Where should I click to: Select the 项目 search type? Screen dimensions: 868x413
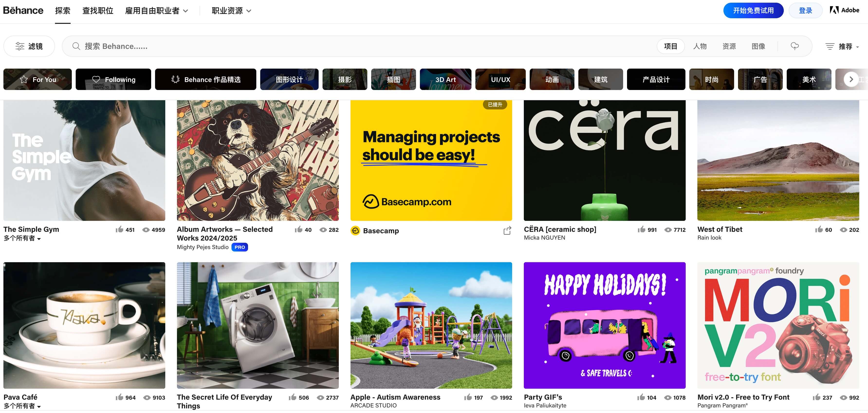tap(670, 46)
